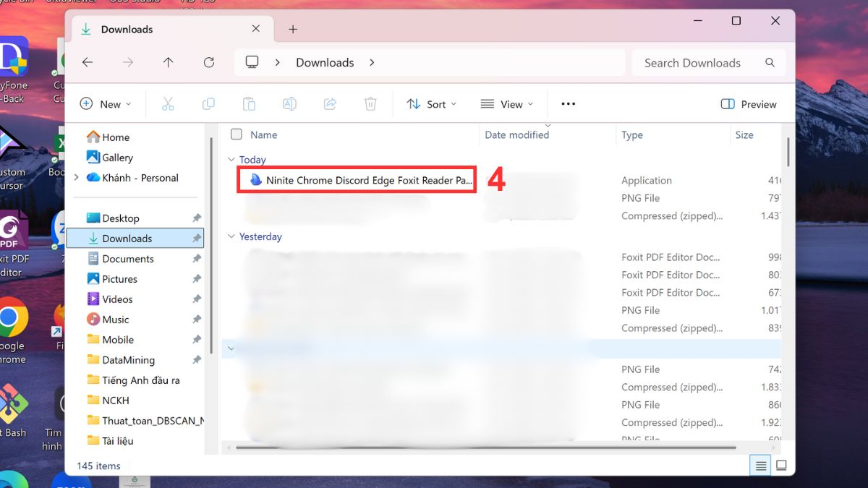This screenshot has height=488, width=868.
Task: Switch to details view in the status bar
Action: (760, 466)
